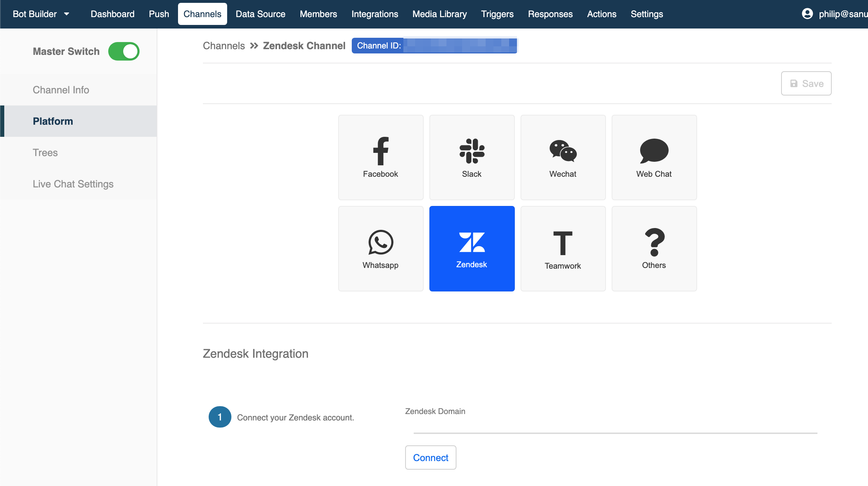Click 'Connect your Zendesk account.' text

pyautogui.click(x=296, y=417)
